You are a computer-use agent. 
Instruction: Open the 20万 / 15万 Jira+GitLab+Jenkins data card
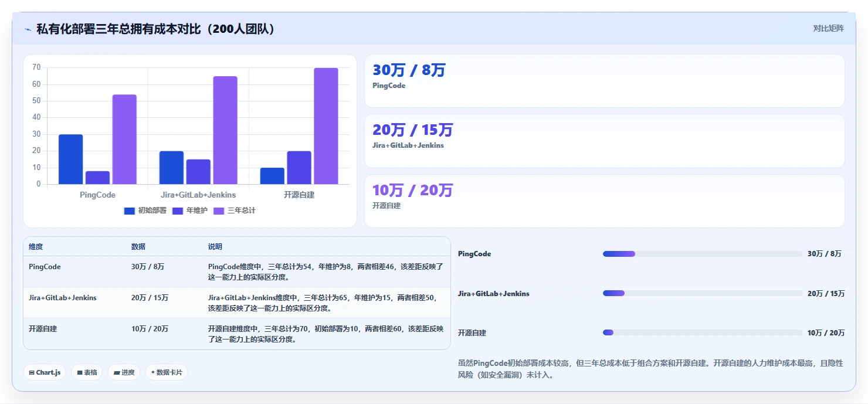[605, 141]
